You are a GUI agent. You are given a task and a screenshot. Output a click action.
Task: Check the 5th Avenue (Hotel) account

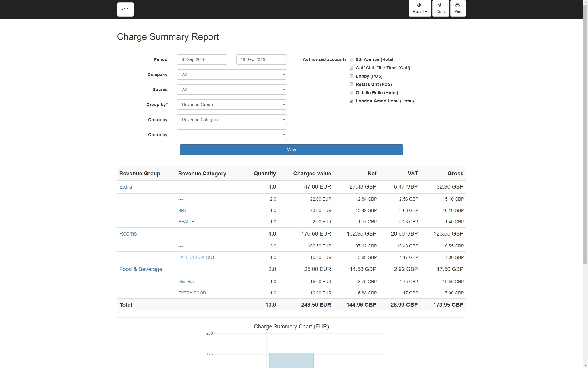[x=352, y=59]
